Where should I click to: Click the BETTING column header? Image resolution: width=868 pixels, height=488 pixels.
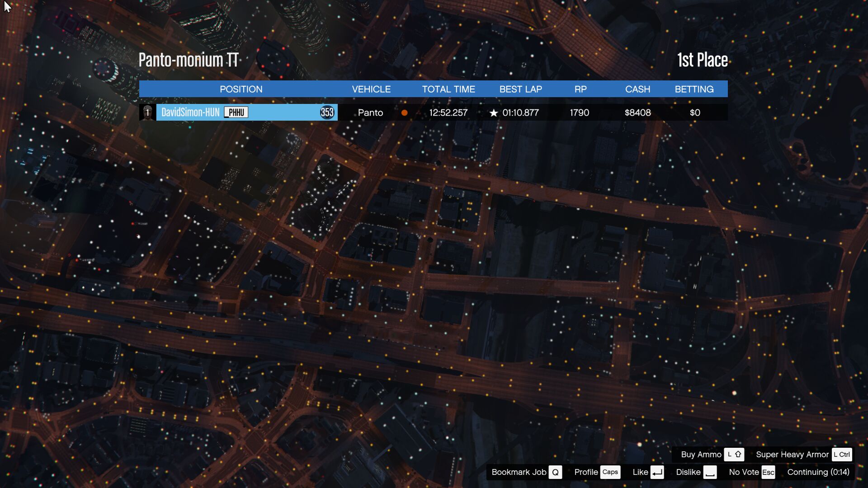[x=694, y=89]
